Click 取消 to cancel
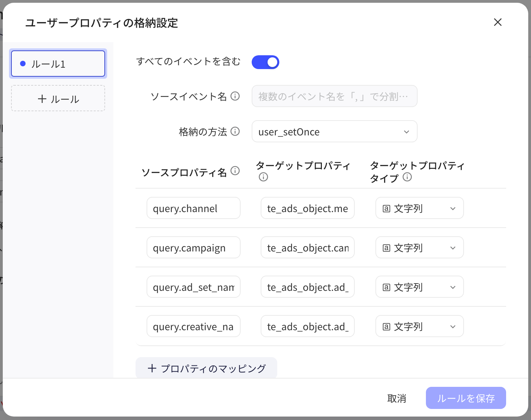 [397, 398]
